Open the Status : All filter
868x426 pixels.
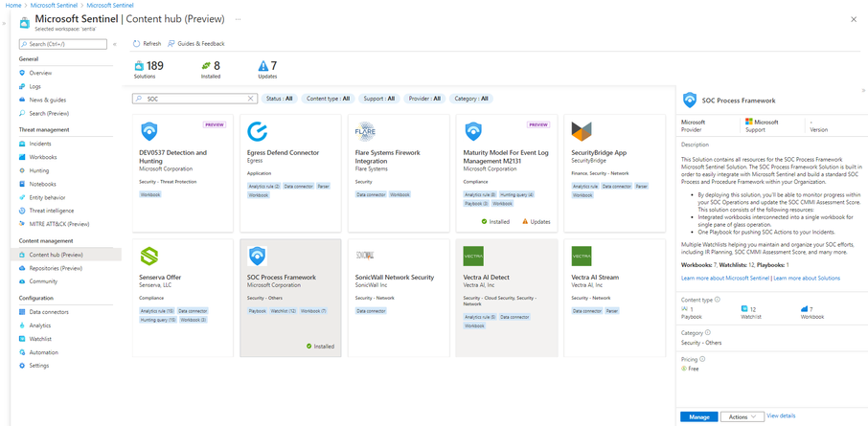(x=280, y=99)
